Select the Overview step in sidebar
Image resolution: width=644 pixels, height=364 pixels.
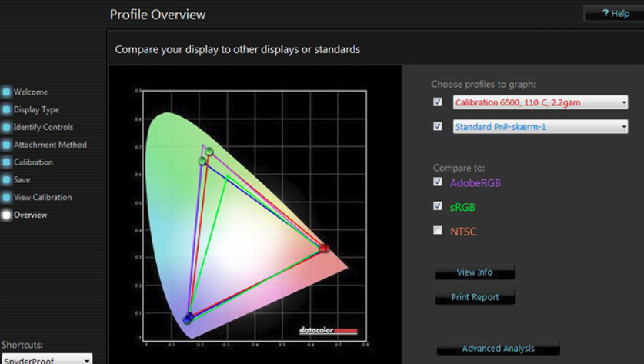(x=31, y=215)
